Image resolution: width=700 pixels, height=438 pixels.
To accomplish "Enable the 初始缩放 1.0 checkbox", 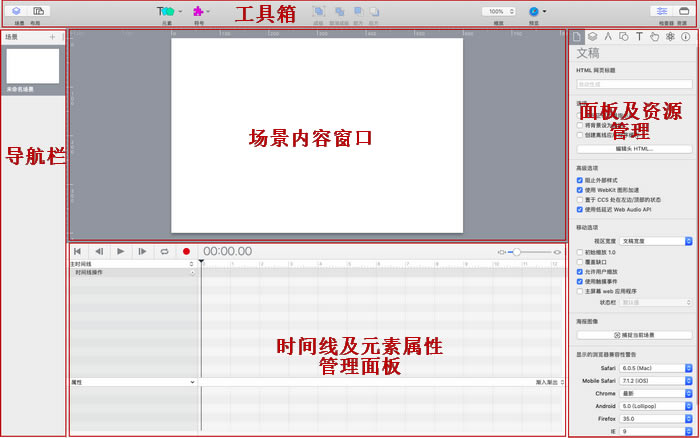I will coord(580,252).
